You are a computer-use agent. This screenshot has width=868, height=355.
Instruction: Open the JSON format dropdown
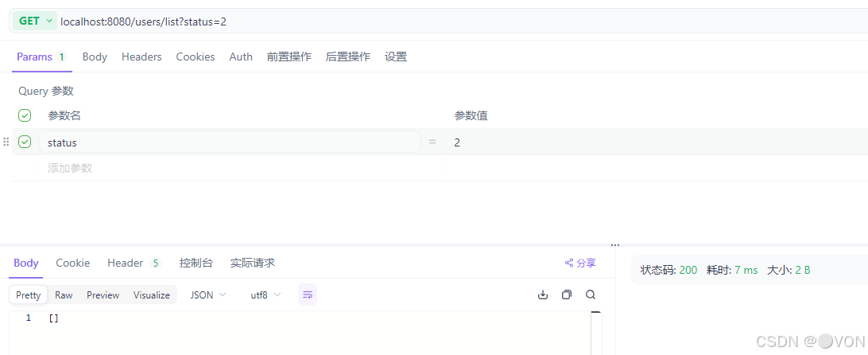pos(208,295)
